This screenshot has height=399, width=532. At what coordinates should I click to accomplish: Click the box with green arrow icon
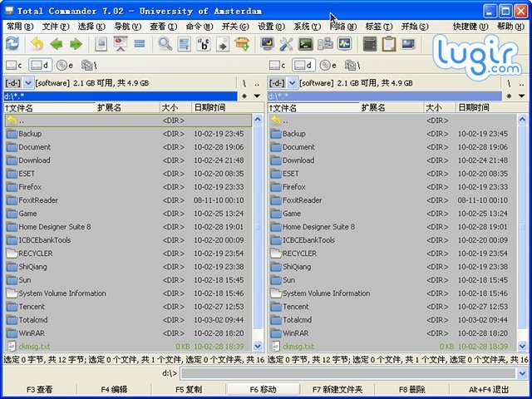(x=242, y=44)
